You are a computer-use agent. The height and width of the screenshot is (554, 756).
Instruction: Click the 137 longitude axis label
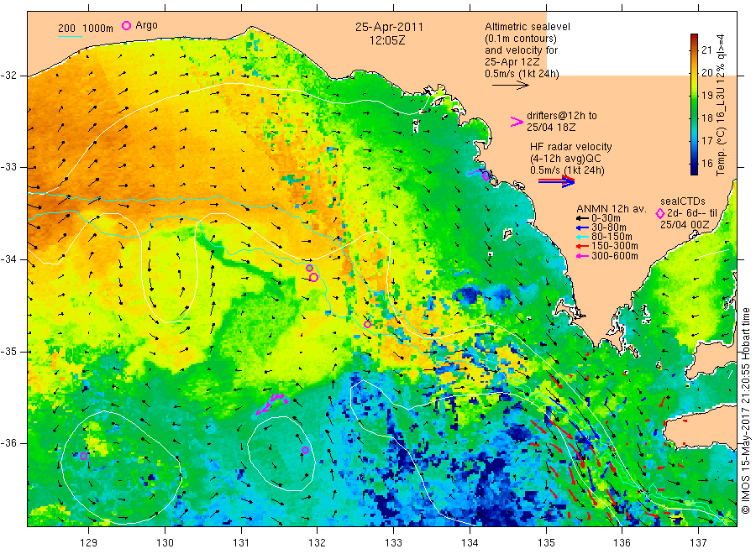(x=698, y=543)
